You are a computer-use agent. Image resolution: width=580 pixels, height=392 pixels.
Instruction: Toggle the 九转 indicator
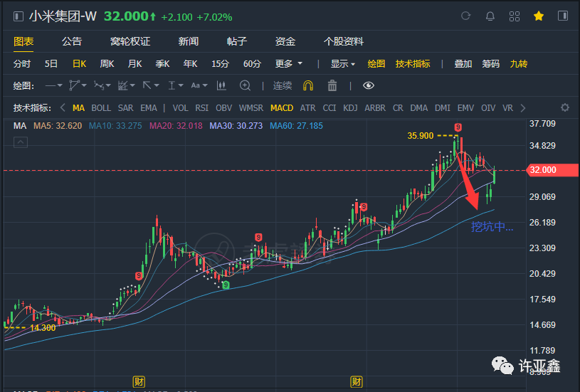click(x=519, y=64)
